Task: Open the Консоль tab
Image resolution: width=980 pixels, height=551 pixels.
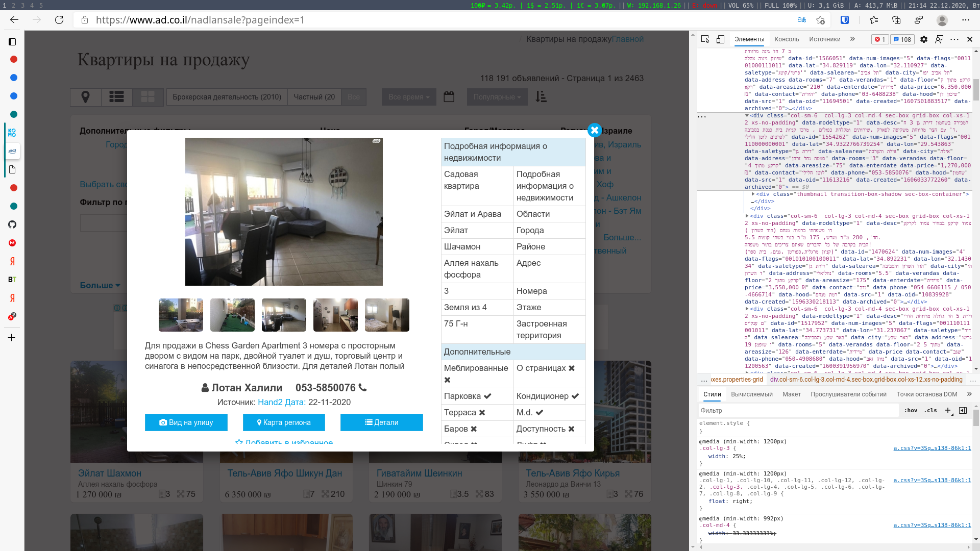Action: pos(787,39)
